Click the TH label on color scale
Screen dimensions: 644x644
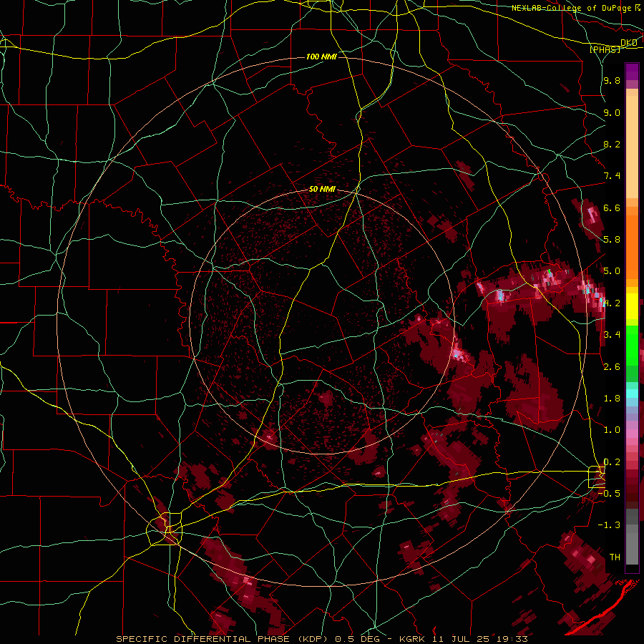[x=615, y=557]
